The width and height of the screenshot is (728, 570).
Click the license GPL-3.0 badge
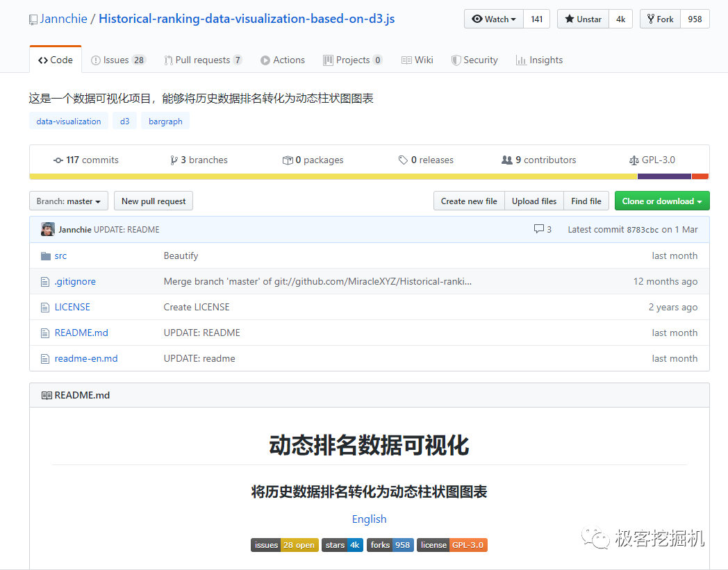tap(452, 545)
